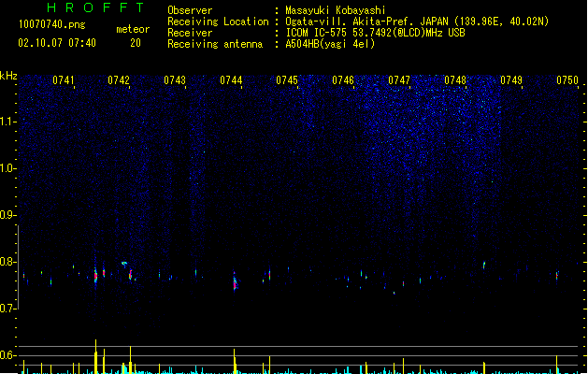The height and width of the screenshot is (374, 588).
Task: Click the 0741 time marker
Action: point(63,80)
